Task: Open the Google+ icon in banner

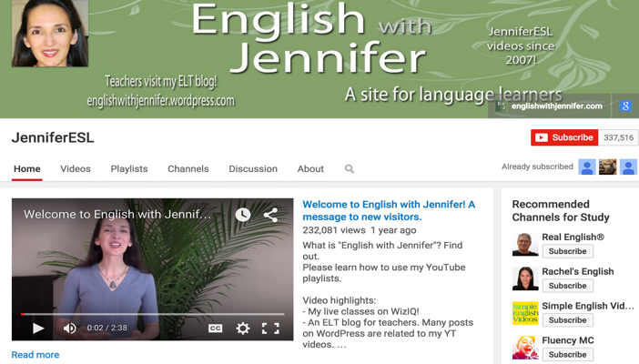Action: click(x=625, y=106)
